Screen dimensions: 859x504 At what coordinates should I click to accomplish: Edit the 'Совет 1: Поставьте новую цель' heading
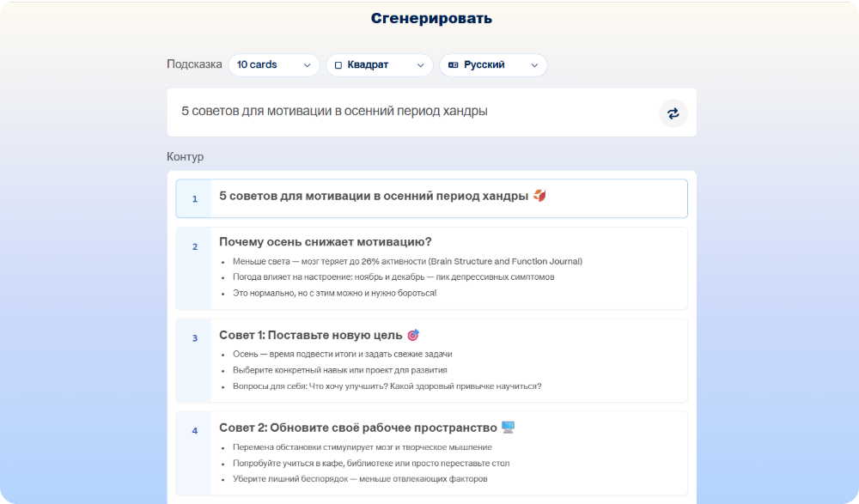tap(311, 335)
